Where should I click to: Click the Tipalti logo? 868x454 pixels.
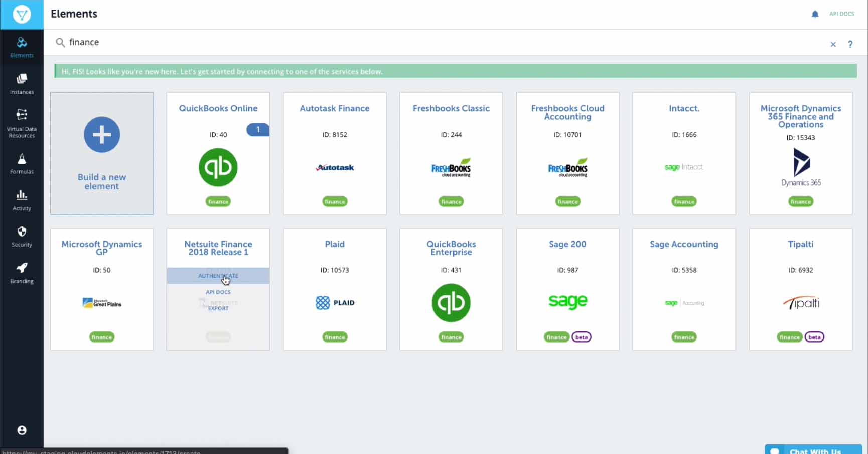(x=801, y=303)
